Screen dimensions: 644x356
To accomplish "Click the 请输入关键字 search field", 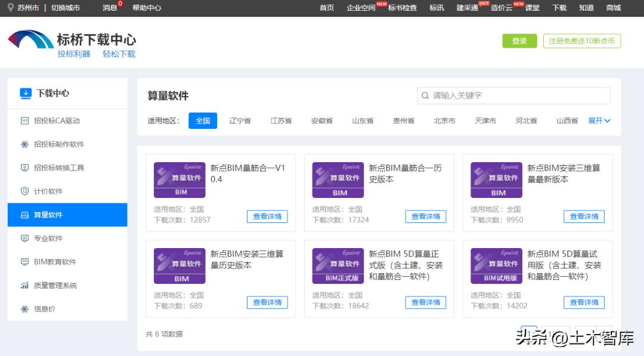I will coord(519,95).
